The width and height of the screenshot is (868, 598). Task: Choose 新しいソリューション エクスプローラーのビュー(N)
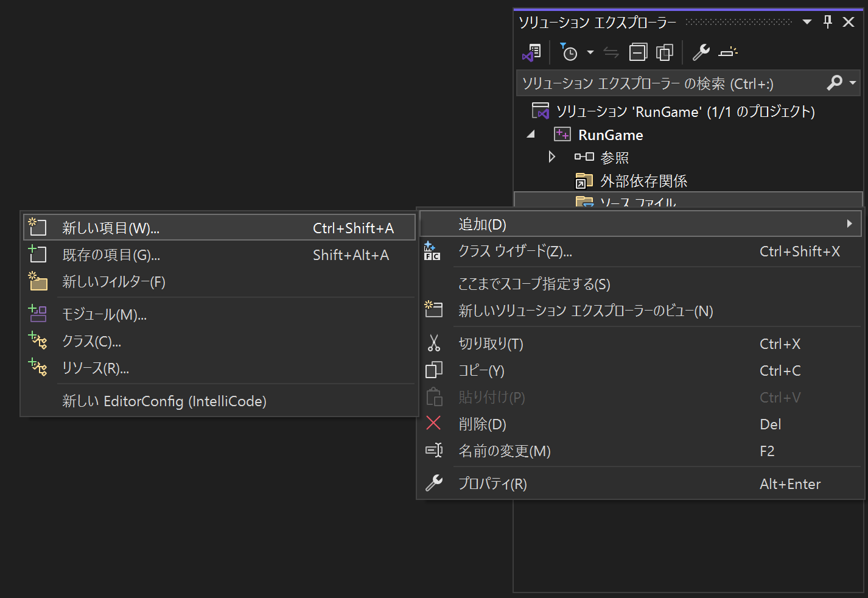pyautogui.click(x=640, y=311)
